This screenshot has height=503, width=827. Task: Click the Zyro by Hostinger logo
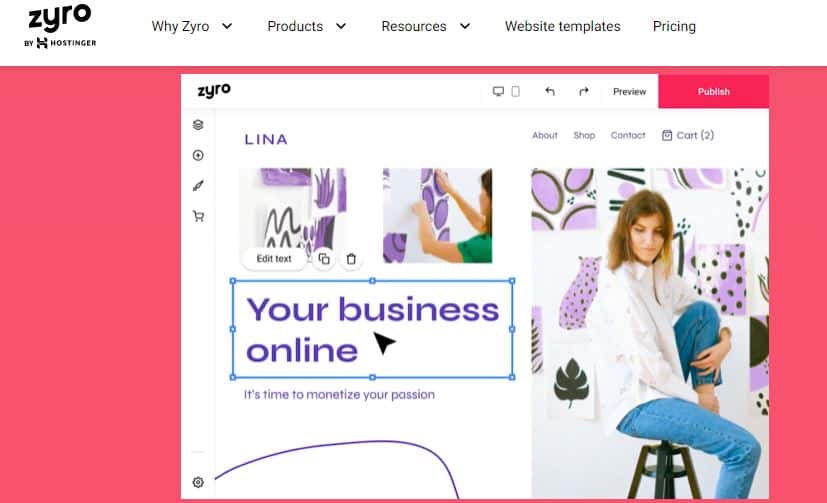tap(60, 26)
